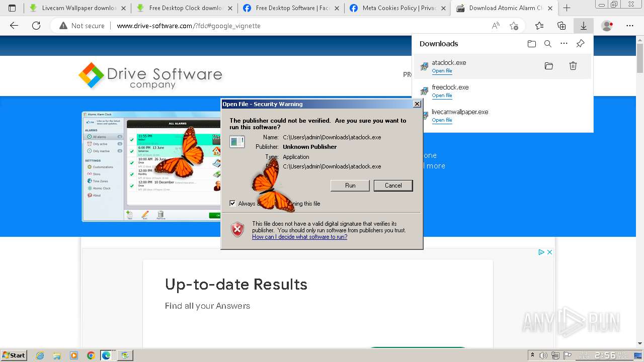Pin the Downloads panel

(x=580, y=44)
